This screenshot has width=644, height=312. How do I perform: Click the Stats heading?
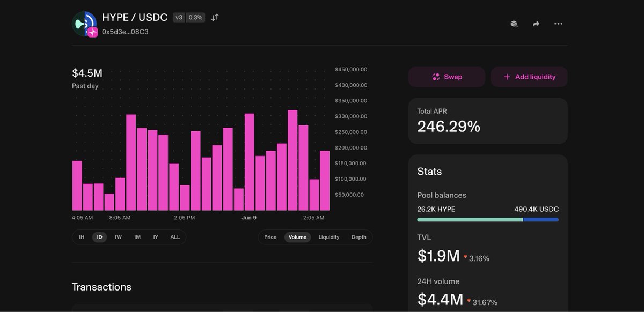(429, 172)
